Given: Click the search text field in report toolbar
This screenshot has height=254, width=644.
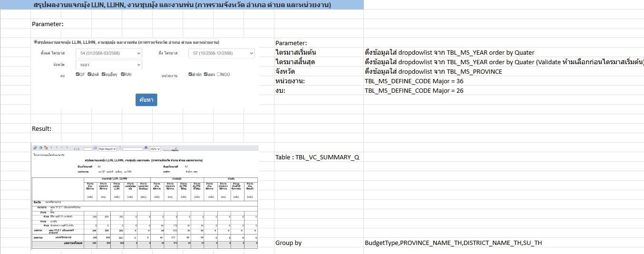Looking at the screenshot, I should click(x=132, y=148).
